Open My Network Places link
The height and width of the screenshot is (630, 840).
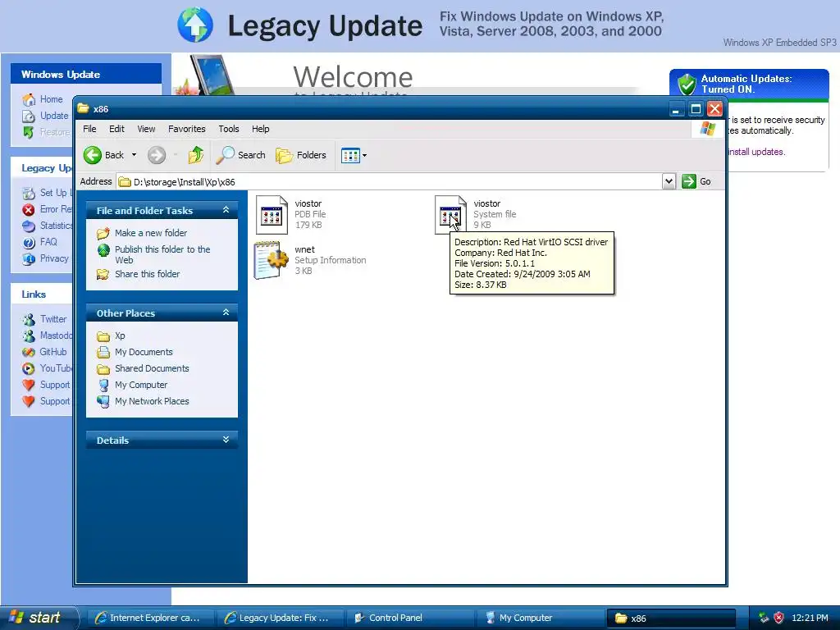tap(152, 401)
